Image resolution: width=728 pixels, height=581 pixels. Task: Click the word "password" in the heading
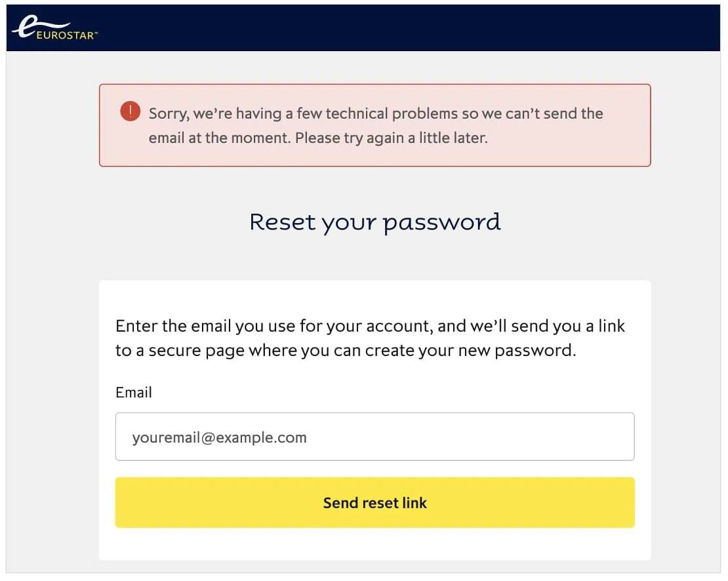coord(442,223)
